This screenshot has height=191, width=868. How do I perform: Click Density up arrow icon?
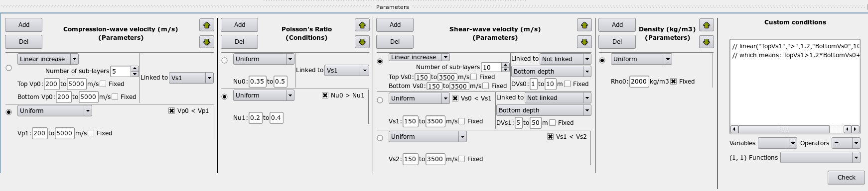(x=707, y=25)
